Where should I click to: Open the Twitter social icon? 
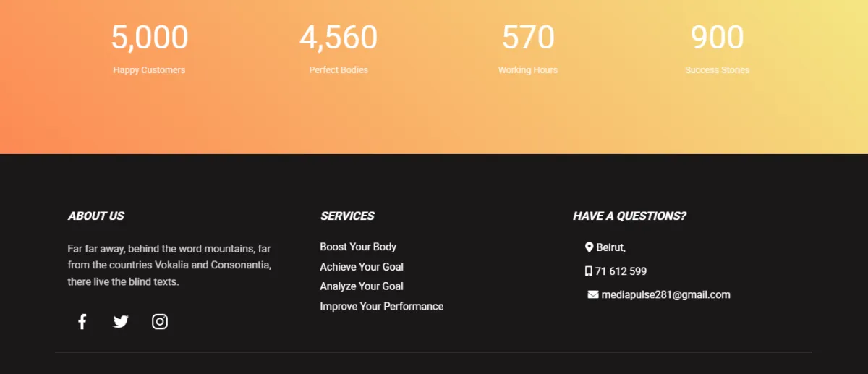121,322
